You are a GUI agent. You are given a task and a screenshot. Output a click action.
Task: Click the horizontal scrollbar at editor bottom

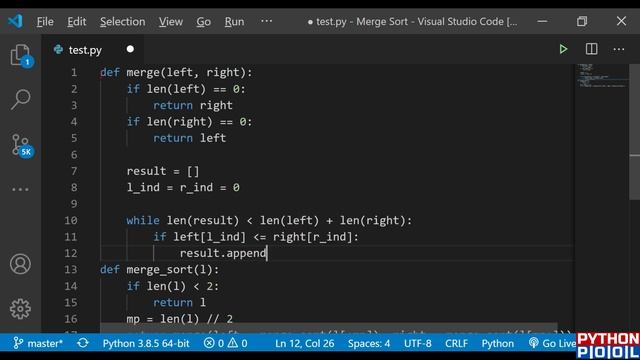tap(329, 329)
